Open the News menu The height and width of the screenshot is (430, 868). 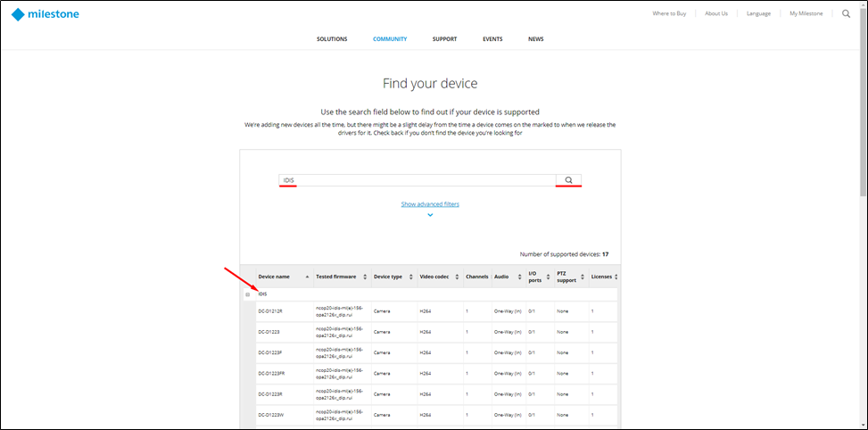(536, 39)
